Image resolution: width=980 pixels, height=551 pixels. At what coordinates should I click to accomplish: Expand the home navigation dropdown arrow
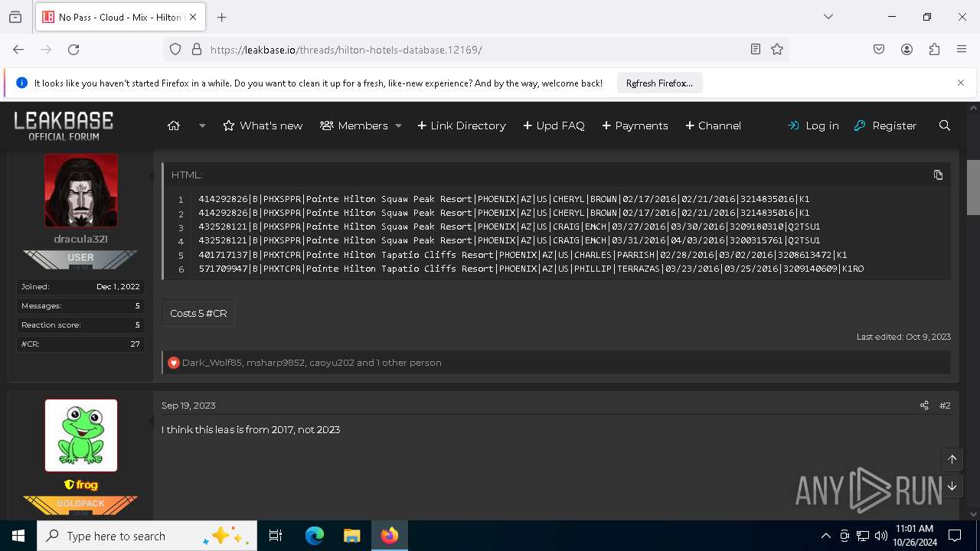point(202,126)
